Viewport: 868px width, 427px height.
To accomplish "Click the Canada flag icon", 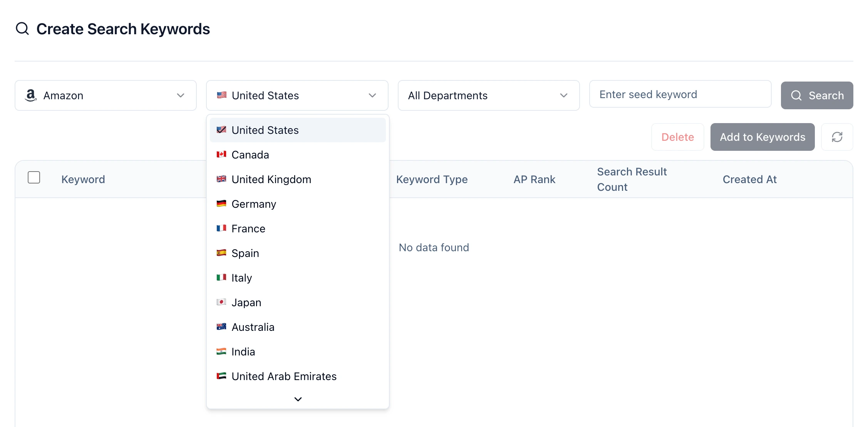I will tap(221, 155).
